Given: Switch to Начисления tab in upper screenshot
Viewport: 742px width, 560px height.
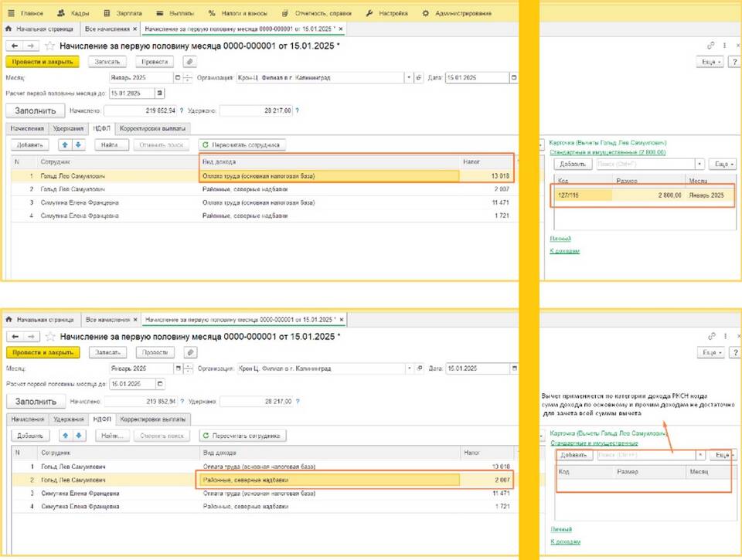Looking at the screenshot, I should point(27,128).
